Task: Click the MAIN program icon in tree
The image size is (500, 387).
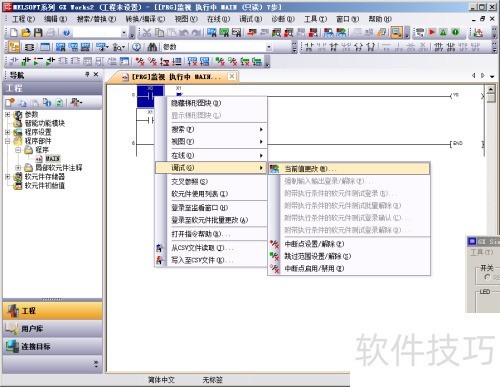Action: point(39,158)
